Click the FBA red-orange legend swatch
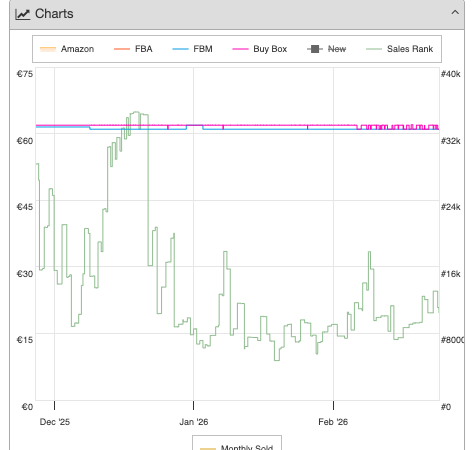The image size is (474, 450). 122,49
